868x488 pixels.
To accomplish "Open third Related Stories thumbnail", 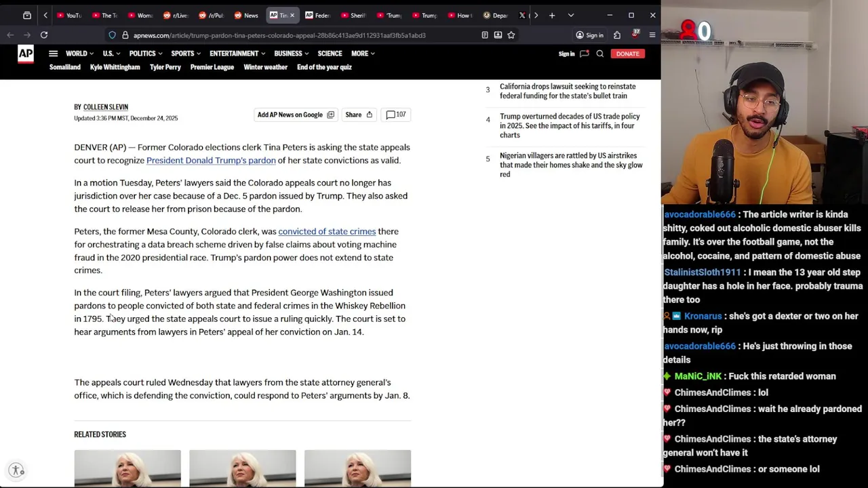I will pyautogui.click(x=357, y=468).
